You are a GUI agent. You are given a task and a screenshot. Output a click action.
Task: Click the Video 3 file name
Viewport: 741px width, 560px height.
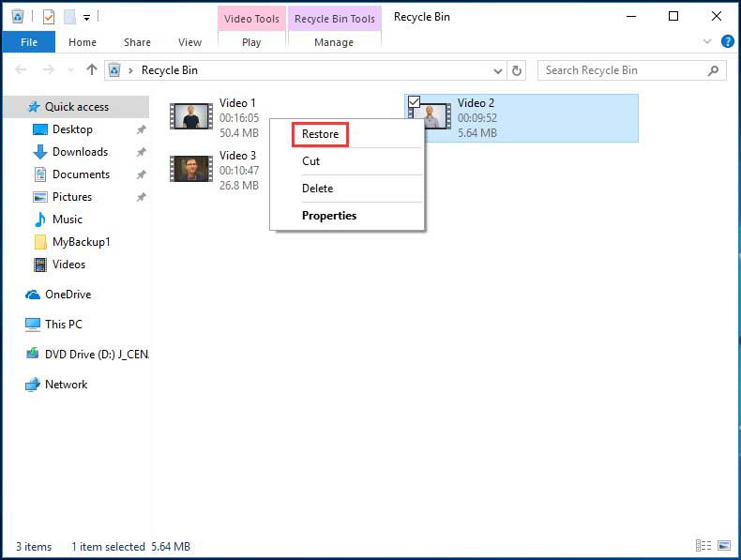237,156
